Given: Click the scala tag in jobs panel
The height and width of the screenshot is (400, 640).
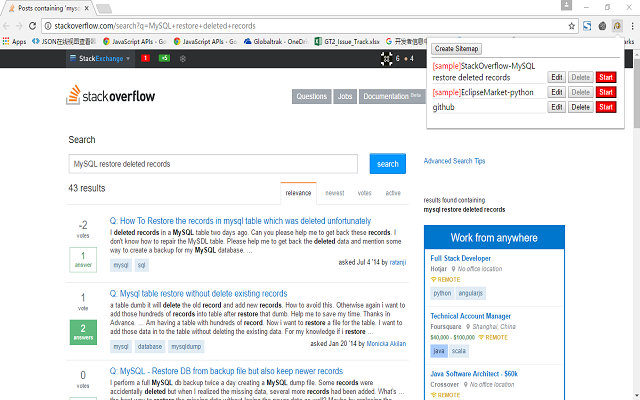Looking at the screenshot, I should pos(459,351).
